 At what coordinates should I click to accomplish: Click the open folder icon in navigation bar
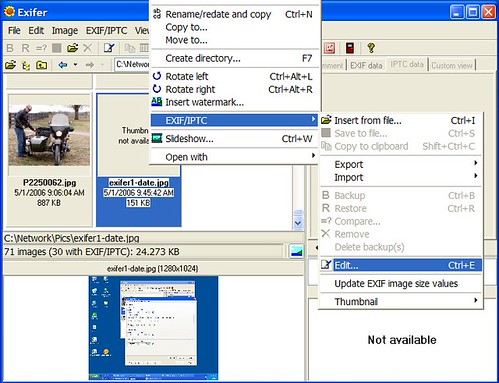coord(10,65)
